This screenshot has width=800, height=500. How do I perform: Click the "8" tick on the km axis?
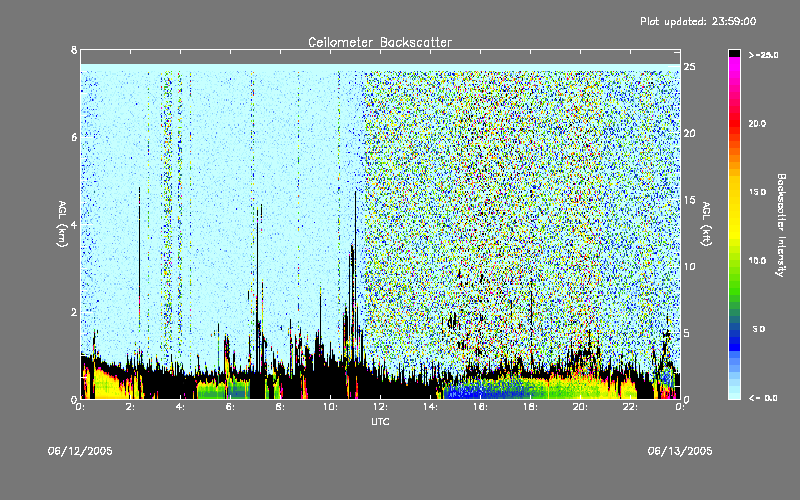click(x=74, y=50)
